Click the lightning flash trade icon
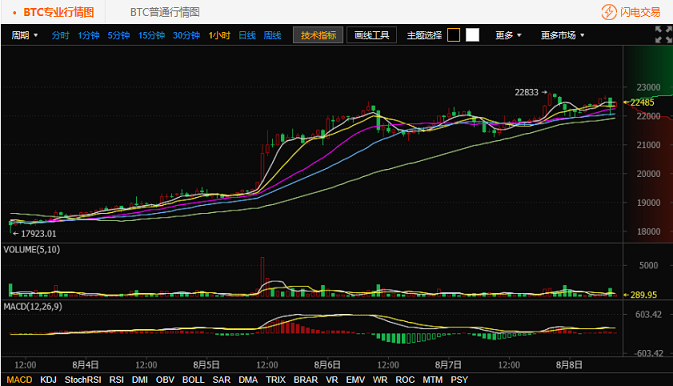Viewport: 673px width, 386px height. tap(609, 12)
